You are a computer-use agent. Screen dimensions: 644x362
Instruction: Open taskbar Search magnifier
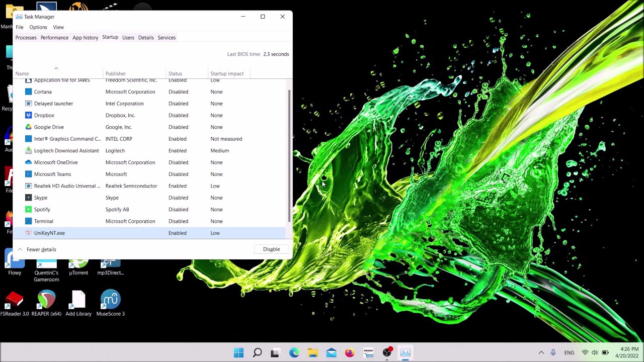click(x=257, y=352)
